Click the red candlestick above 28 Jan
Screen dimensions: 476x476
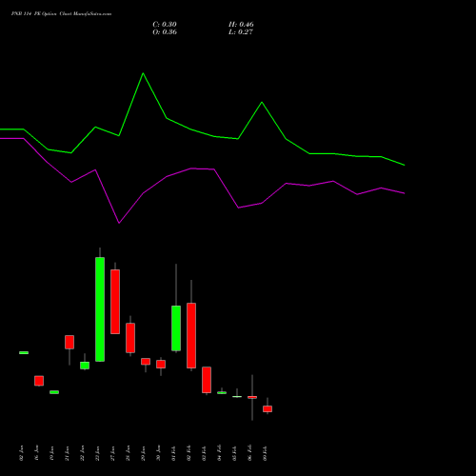click(x=130, y=338)
